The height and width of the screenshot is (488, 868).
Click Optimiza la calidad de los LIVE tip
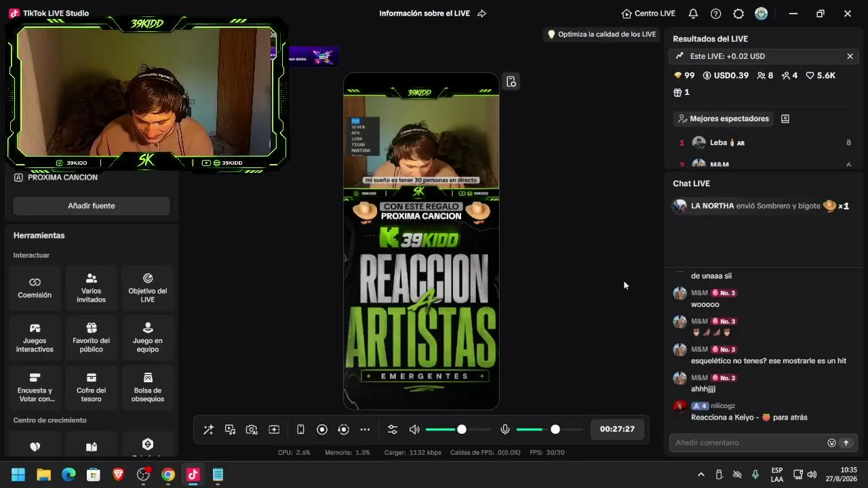point(601,35)
